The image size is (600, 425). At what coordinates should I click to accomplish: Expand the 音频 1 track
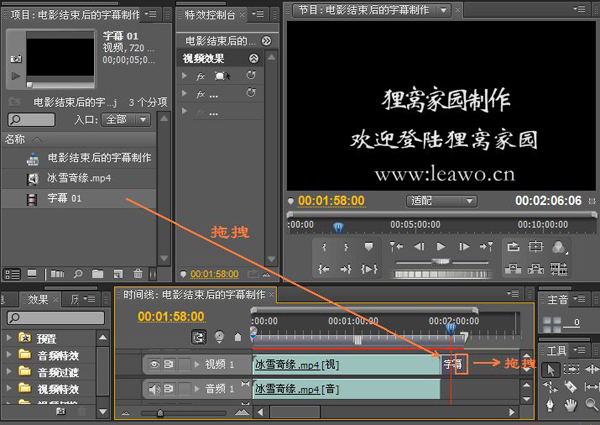[x=197, y=389]
